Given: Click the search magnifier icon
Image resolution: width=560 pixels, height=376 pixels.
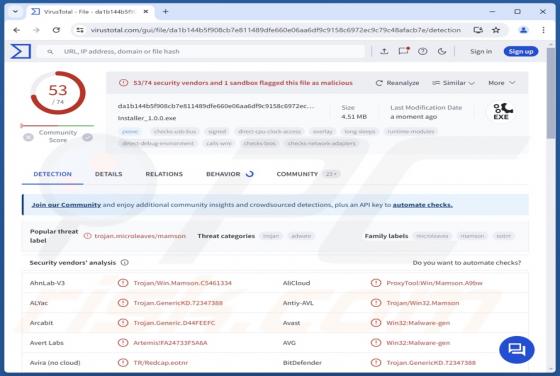Looking at the screenshot, I should point(50,52).
